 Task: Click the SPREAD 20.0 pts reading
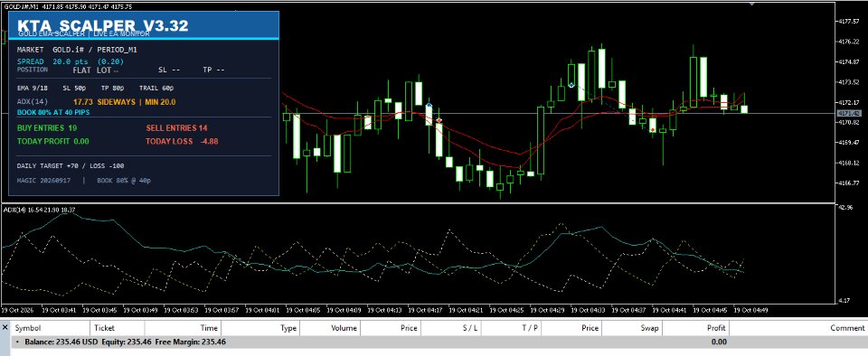(x=71, y=62)
